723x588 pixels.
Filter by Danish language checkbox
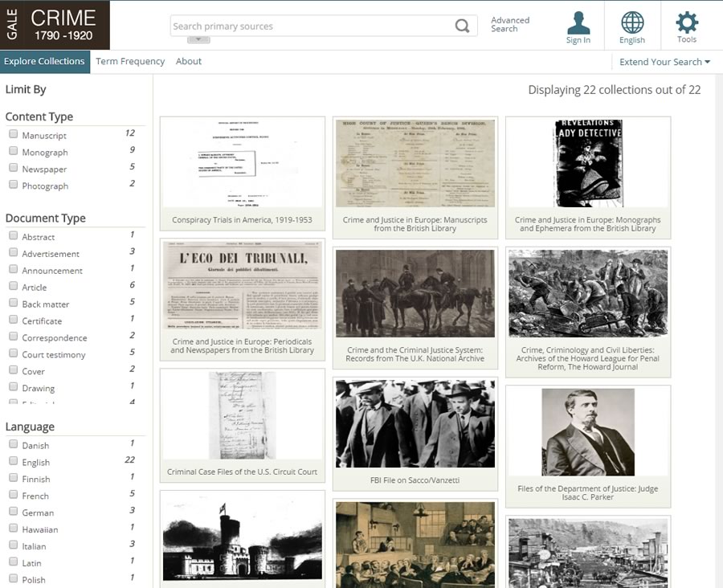point(14,444)
